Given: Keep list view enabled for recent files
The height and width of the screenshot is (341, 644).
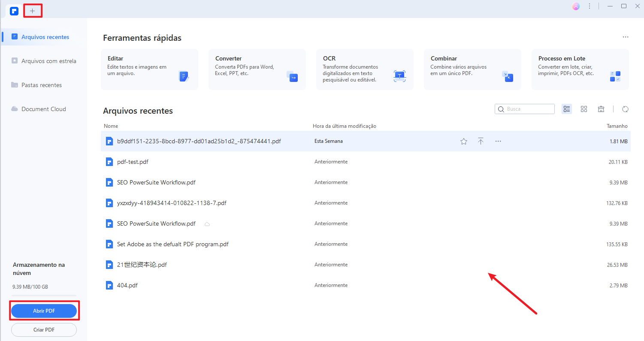Looking at the screenshot, I should 567,109.
